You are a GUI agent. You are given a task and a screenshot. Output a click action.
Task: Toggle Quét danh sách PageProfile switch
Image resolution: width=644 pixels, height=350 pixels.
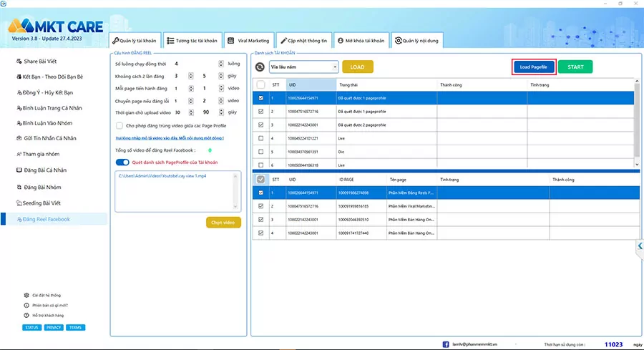122,162
